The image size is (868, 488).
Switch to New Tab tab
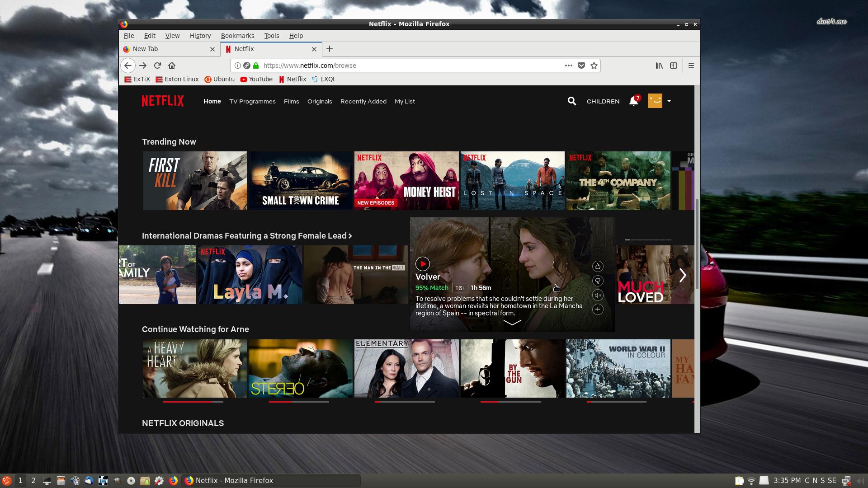click(170, 49)
